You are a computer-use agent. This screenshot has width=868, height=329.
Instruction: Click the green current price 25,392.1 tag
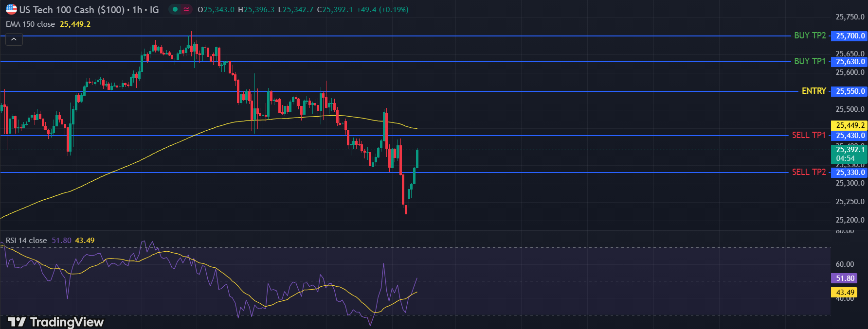pyautogui.click(x=850, y=153)
